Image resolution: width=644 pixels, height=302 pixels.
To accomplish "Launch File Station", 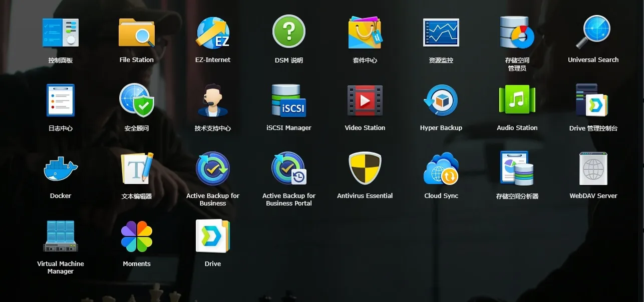I will point(137,32).
